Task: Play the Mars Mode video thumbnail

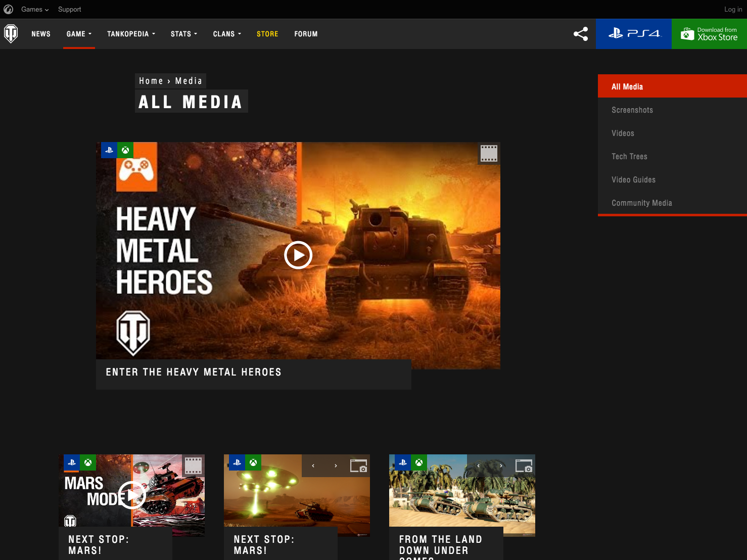Action: coord(132,495)
